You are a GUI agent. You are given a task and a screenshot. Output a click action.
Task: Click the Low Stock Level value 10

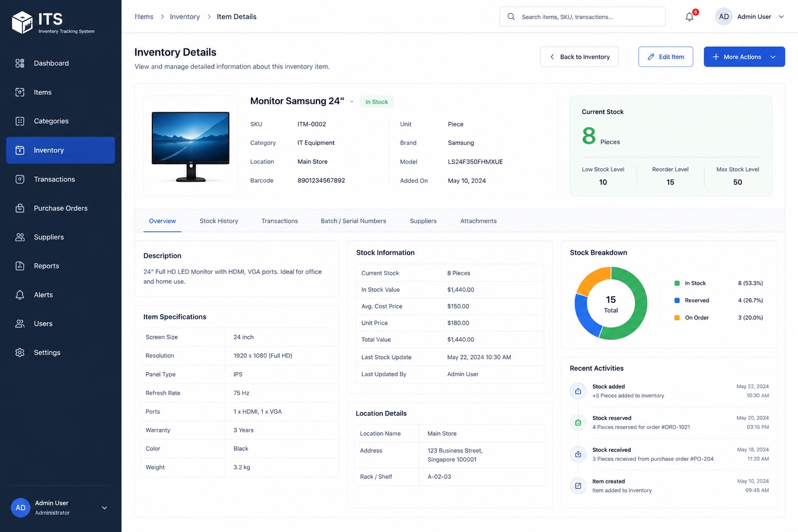point(603,182)
